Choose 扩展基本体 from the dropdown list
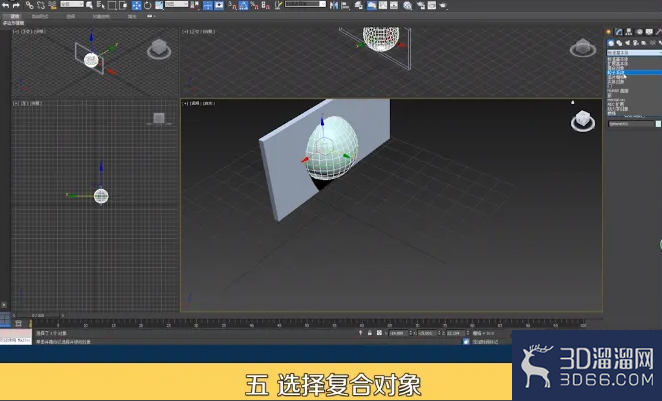The height and width of the screenshot is (401, 662). click(x=634, y=64)
